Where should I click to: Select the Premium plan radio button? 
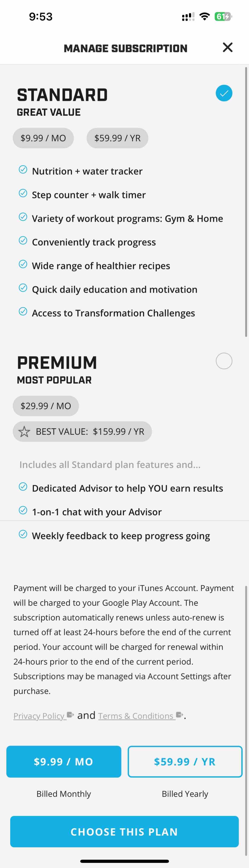point(224,361)
